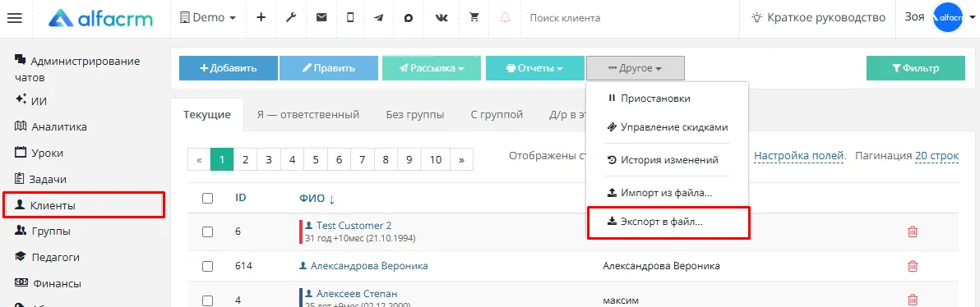The width and height of the screenshot is (980, 307).
Task: Click the plus quick-add icon
Action: [x=261, y=17]
